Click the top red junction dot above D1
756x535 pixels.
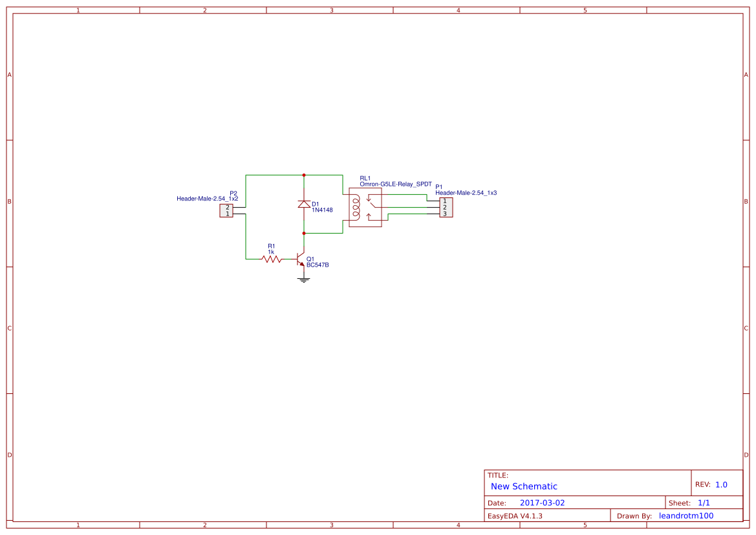click(x=304, y=175)
